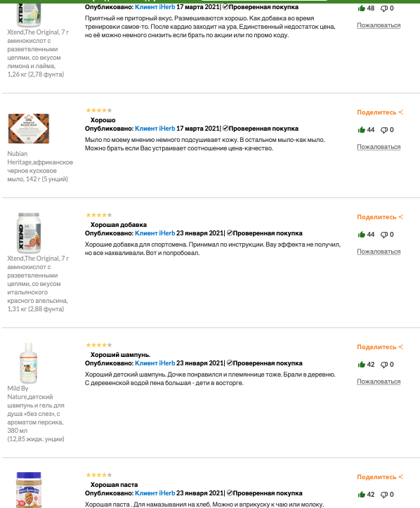Report the 'Хороший шампунь' review
The height and width of the screenshot is (508, 420).
pyautogui.click(x=379, y=382)
